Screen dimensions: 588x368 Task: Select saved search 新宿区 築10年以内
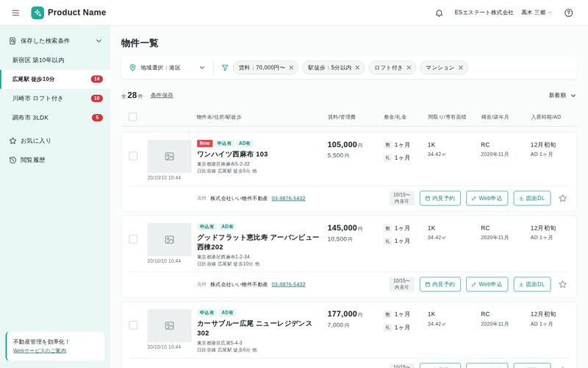click(55, 60)
